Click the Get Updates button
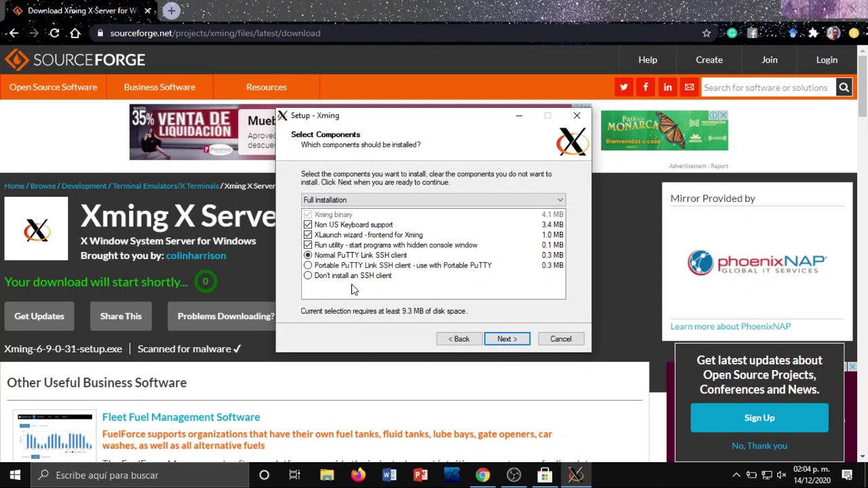This screenshot has height=488, width=868. [39, 316]
